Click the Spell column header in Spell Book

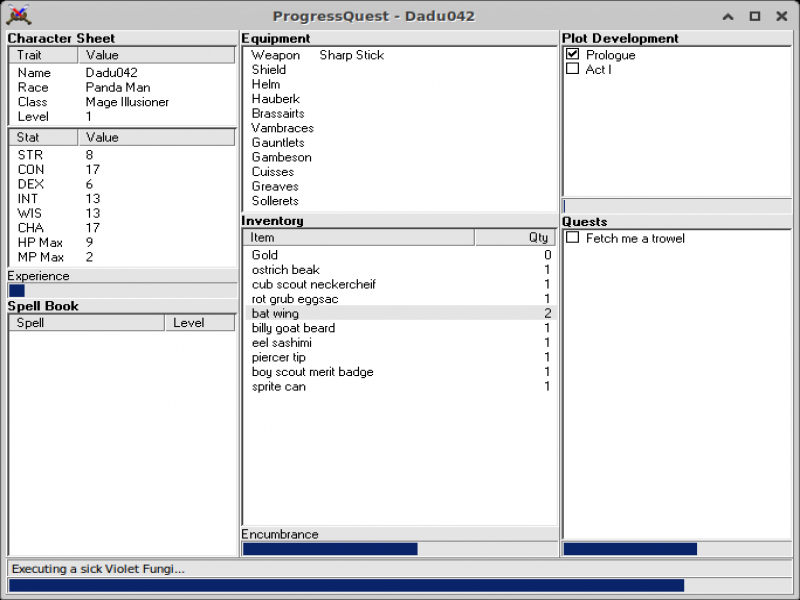[86, 323]
